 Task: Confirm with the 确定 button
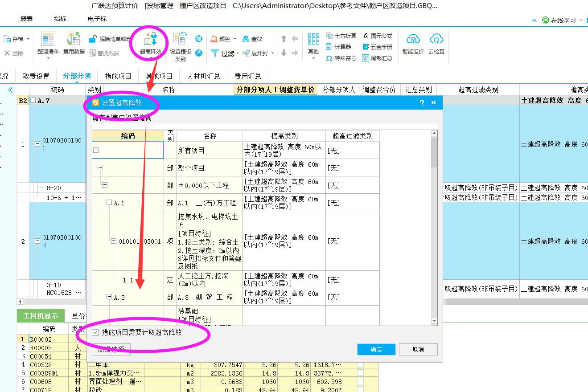(x=376, y=349)
